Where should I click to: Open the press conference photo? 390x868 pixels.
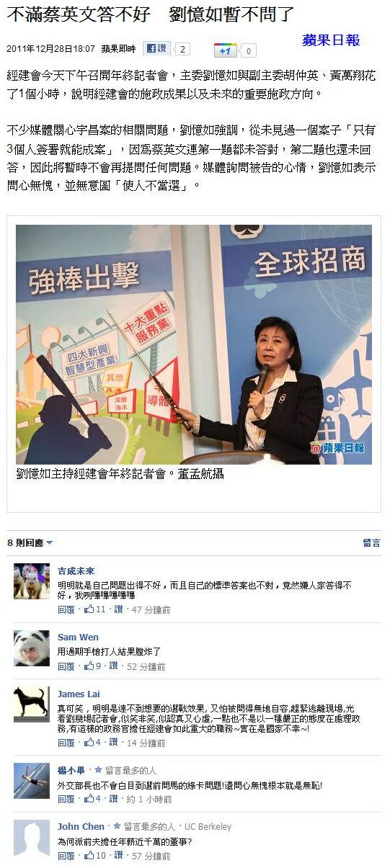[x=194, y=344]
